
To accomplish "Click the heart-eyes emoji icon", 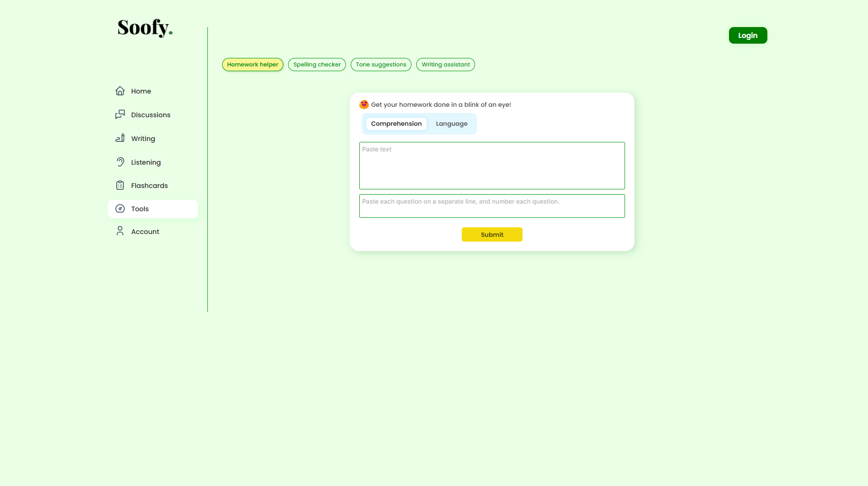I will pos(364,104).
